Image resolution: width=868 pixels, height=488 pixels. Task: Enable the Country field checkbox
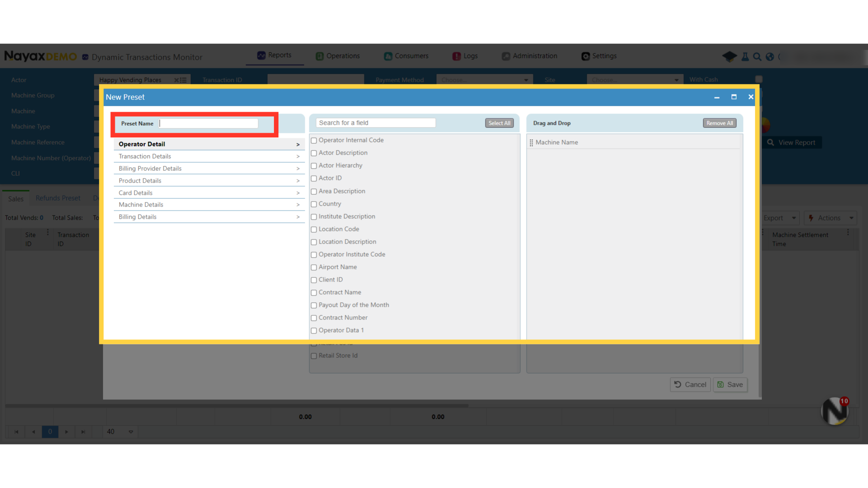[314, 204]
